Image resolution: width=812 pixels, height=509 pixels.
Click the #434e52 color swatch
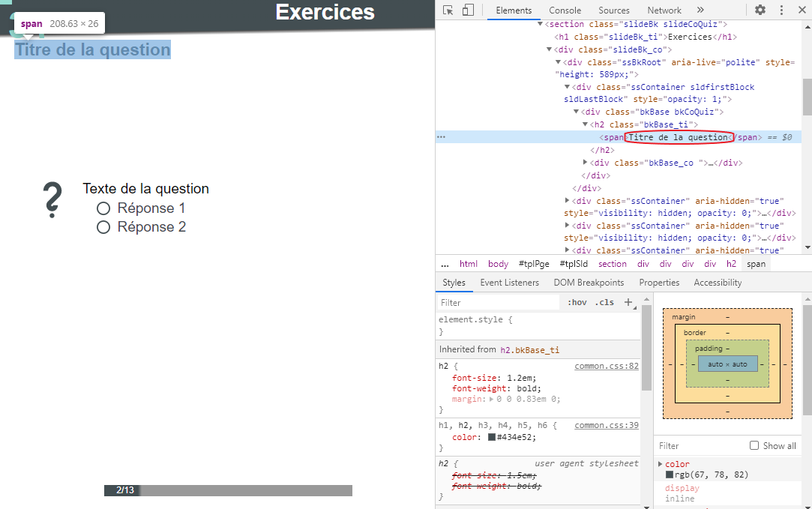pos(492,437)
